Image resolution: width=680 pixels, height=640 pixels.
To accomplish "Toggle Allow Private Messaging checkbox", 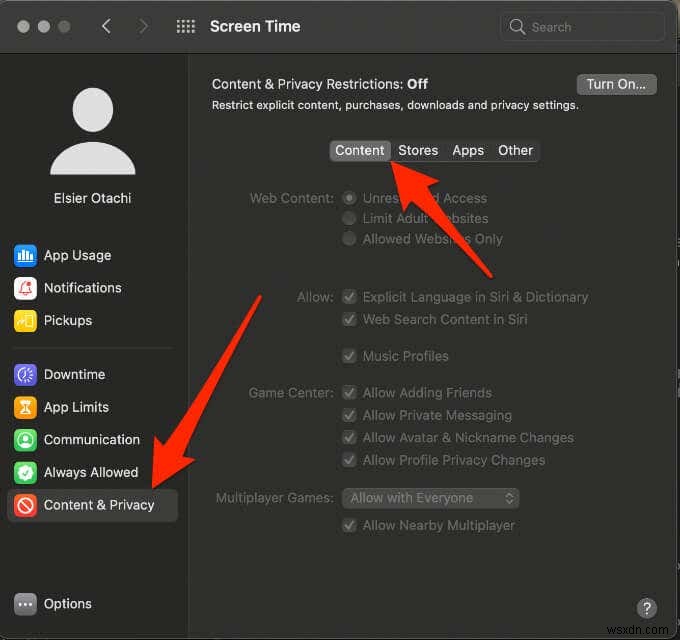I will click(349, 415).
